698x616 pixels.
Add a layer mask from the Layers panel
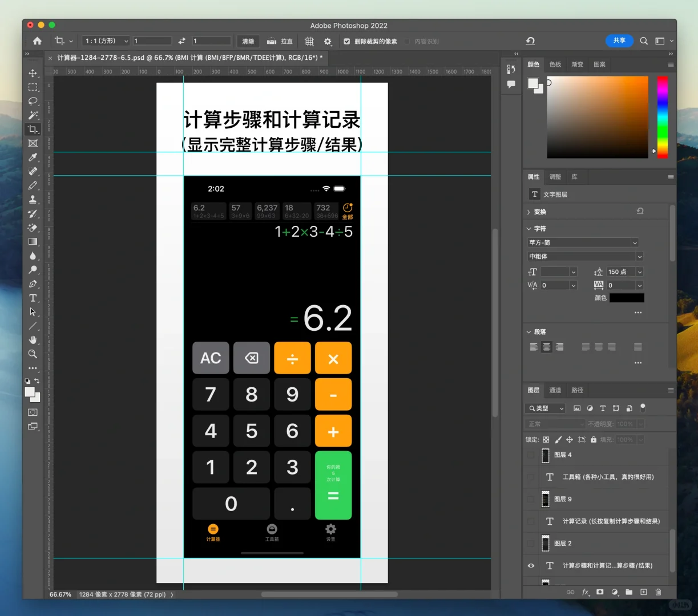click(x=600, y=592)
